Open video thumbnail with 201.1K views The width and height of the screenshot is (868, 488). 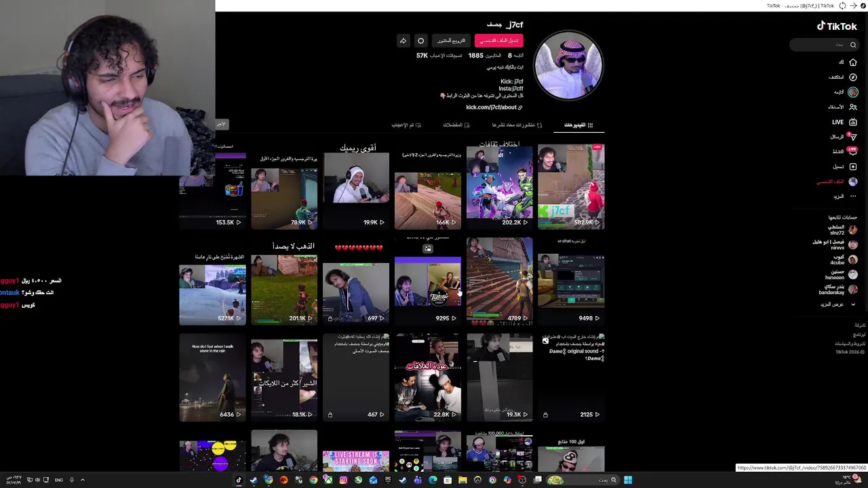pos(284,281)
